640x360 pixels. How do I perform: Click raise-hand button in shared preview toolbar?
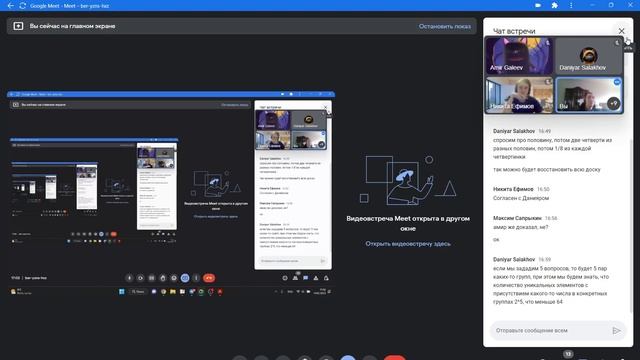point(163,278)
